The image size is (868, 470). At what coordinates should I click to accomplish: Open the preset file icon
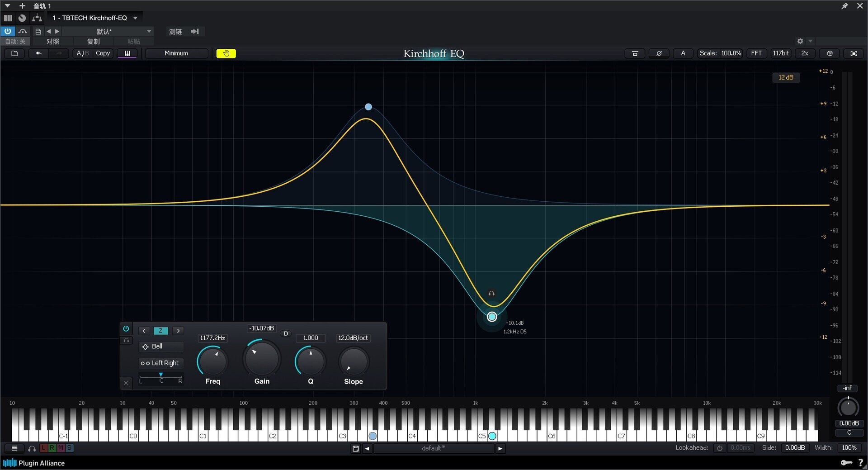(x=38, y=32)
